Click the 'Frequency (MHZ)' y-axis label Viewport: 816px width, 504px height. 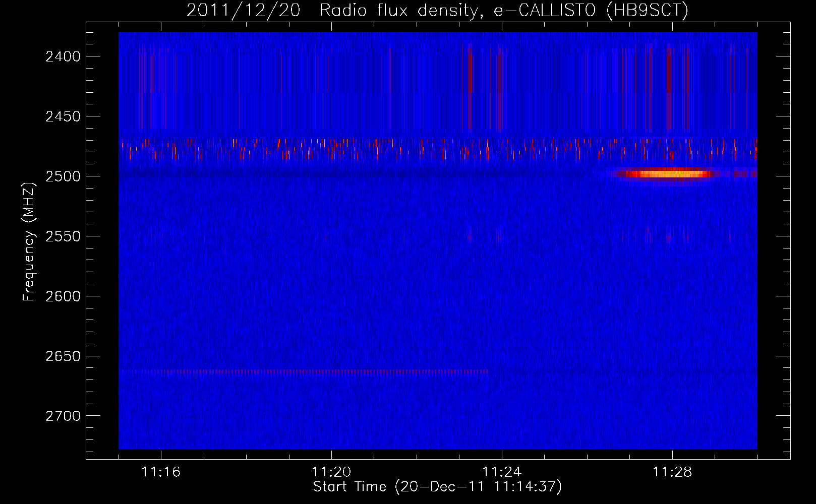click(x=29, y=242)
